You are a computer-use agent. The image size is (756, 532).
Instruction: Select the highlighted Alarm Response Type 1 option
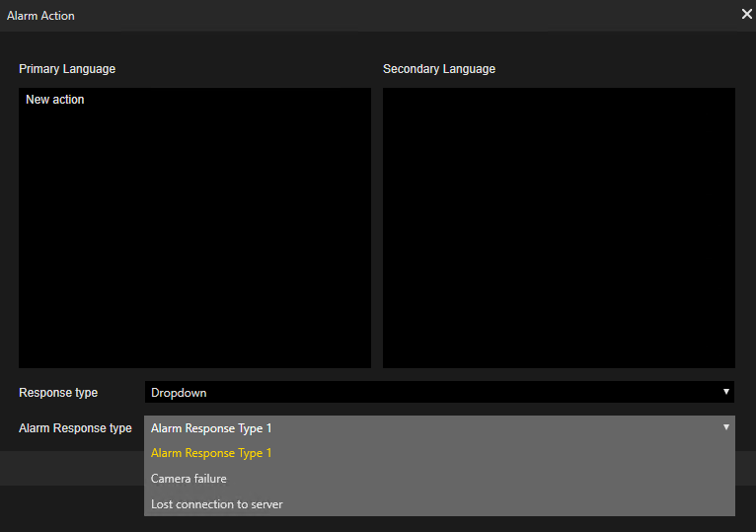pos(439,453)
